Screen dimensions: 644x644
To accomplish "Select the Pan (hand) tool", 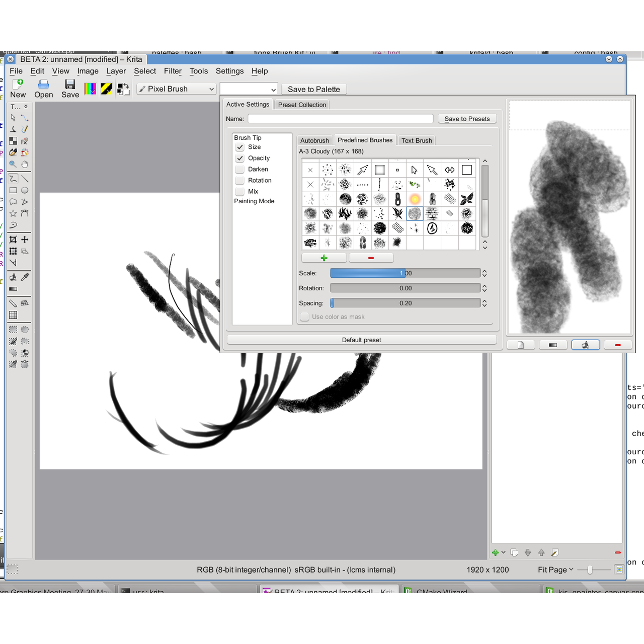I will coord(25,165).
